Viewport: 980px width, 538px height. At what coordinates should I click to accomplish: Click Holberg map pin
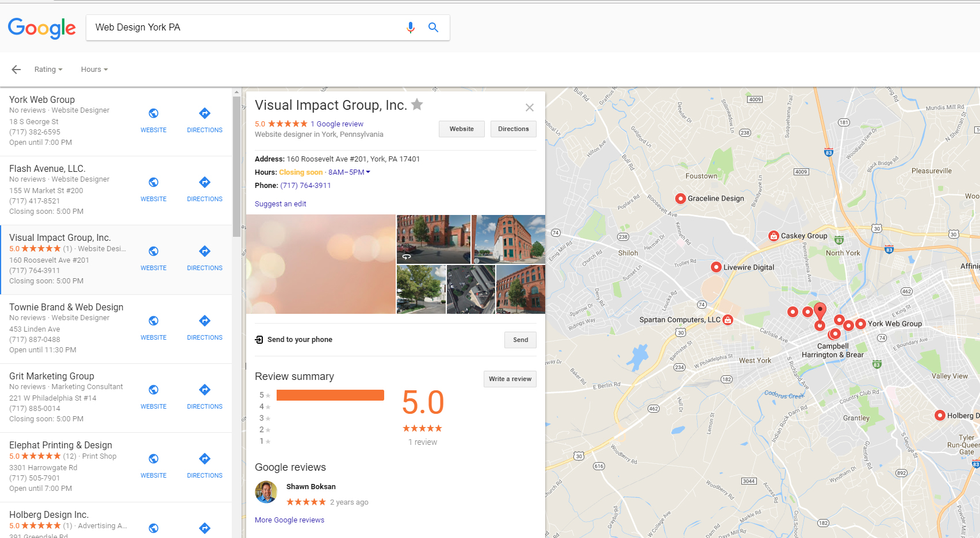[940, 415]
